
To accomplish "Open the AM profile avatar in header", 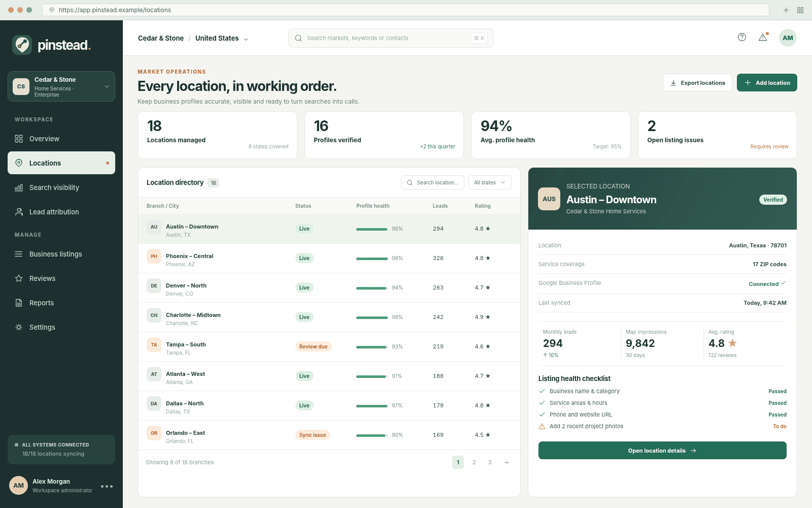I will (x=788, y=38).
